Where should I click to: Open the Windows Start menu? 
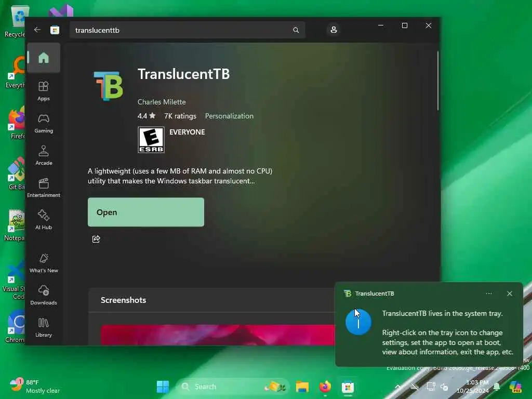(163, 387)
